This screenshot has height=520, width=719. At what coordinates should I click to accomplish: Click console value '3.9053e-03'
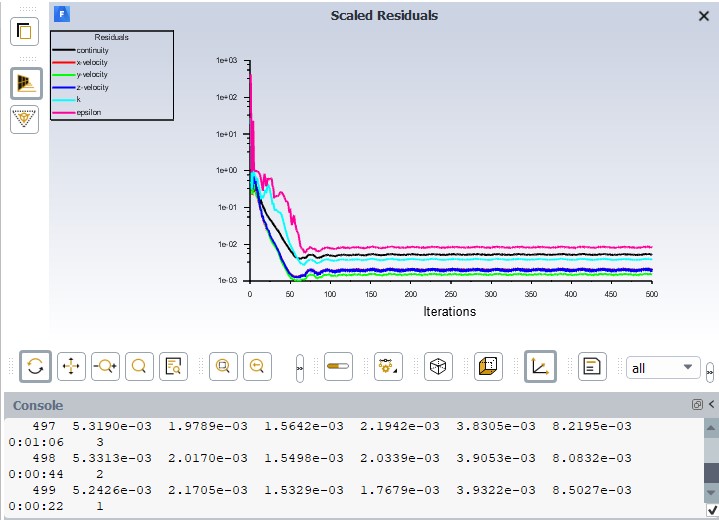pyautogui.click(x=496, y=458)
